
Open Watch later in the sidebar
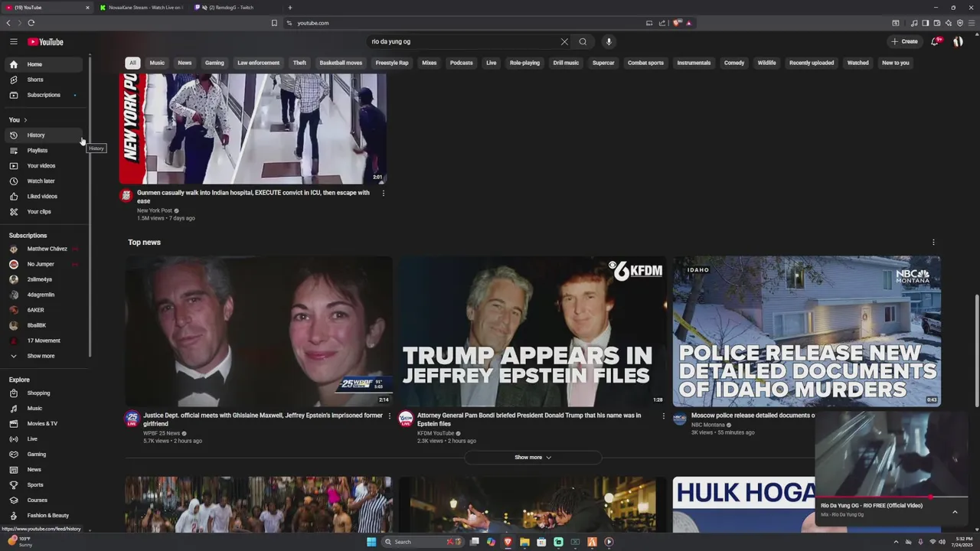click(x=44, y=181)
